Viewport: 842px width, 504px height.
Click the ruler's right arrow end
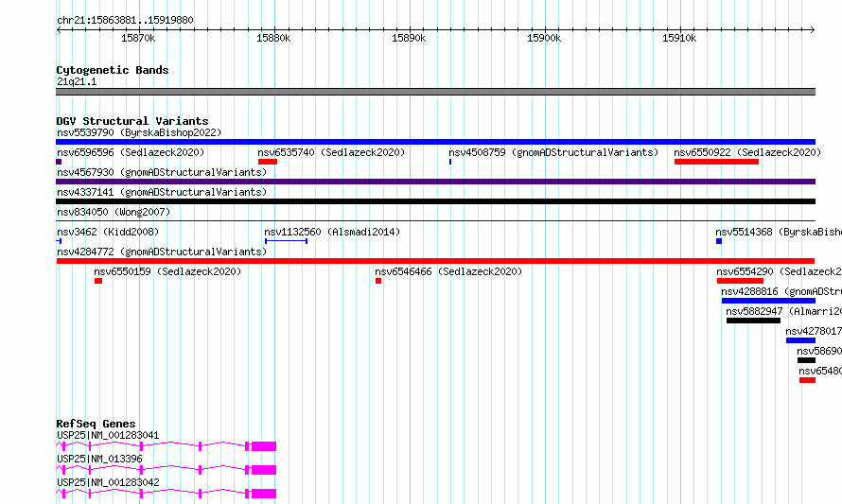[x=813, y=30]
